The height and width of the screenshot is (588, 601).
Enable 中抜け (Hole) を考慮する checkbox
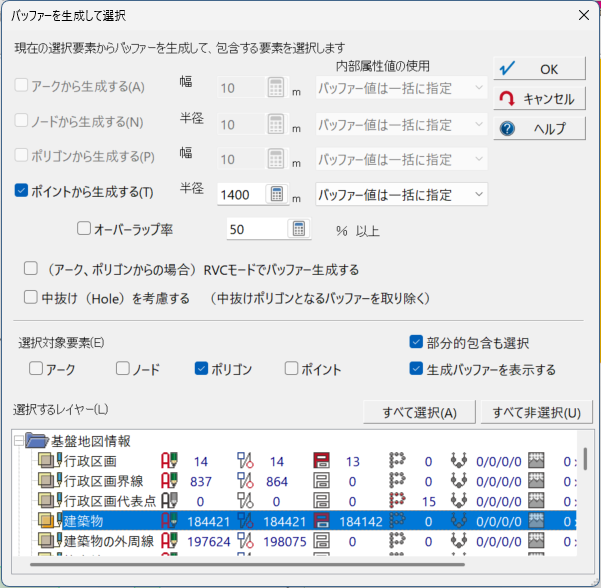tap(31, 297)
